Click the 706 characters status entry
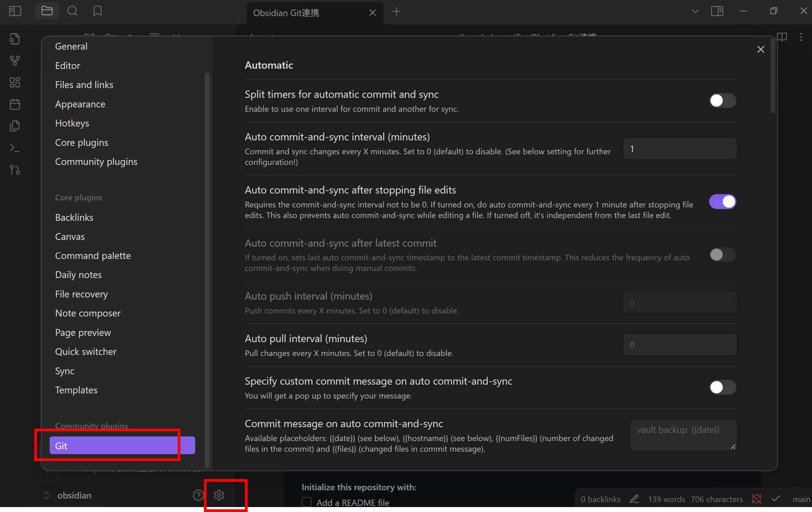Screen dimensions: 812x512 pyautogui.click(x=716, y=499)
